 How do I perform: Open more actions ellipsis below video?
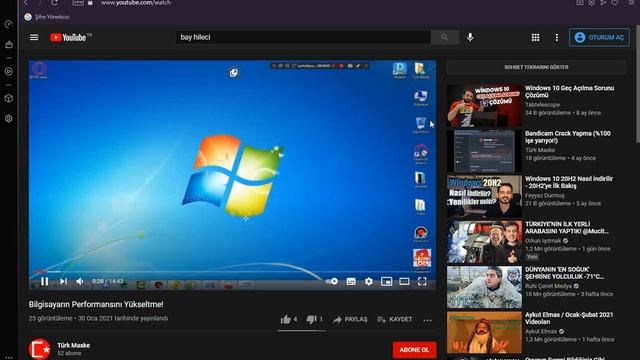click(427, 320)
